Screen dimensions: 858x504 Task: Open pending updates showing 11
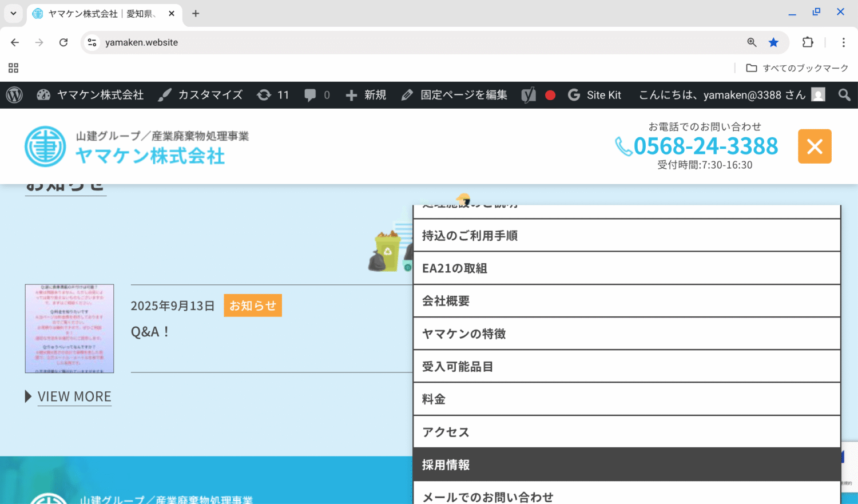point(273,95)
